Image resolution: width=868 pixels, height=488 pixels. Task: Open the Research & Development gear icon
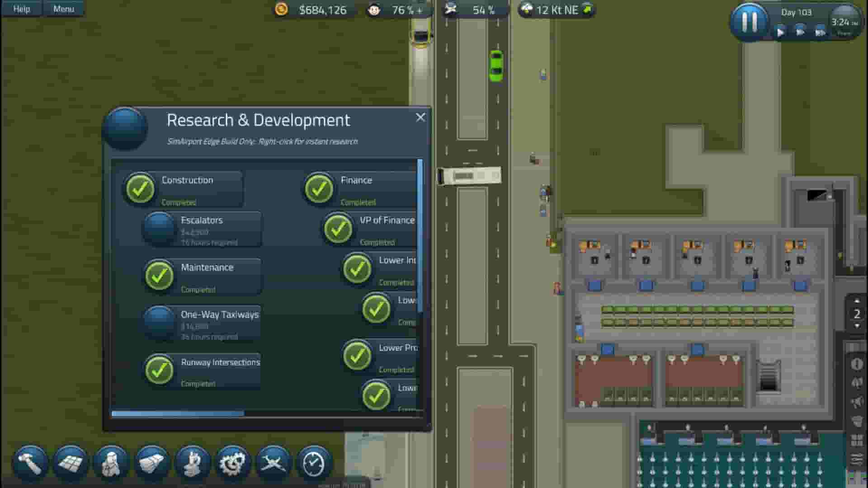click(232, 463)
